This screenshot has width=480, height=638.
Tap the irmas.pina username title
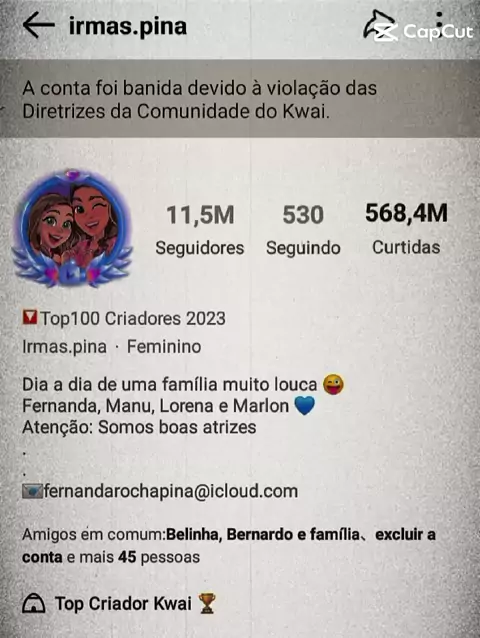(x=128, y=26)
